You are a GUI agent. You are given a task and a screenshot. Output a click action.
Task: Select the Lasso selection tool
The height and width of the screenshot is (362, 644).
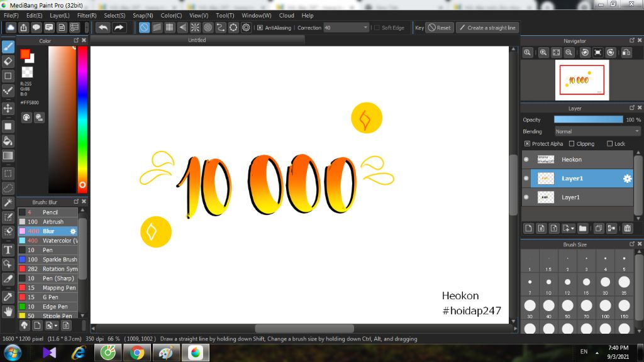click(8, 189)
